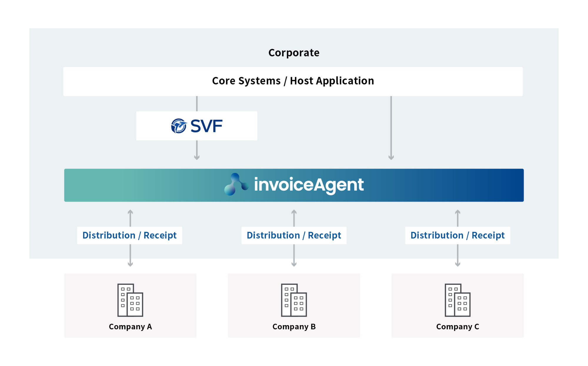Toggle the double arrow above Company A
588x366 pixels.
pyautogui.click(x=130, y=218)
